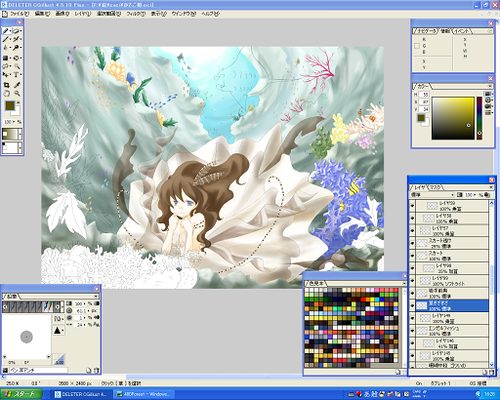Hide the レイヤ59 top layer via eye icon
This screenshot has height=400, width=500.
pyautogui.click(x=412, y=206)
